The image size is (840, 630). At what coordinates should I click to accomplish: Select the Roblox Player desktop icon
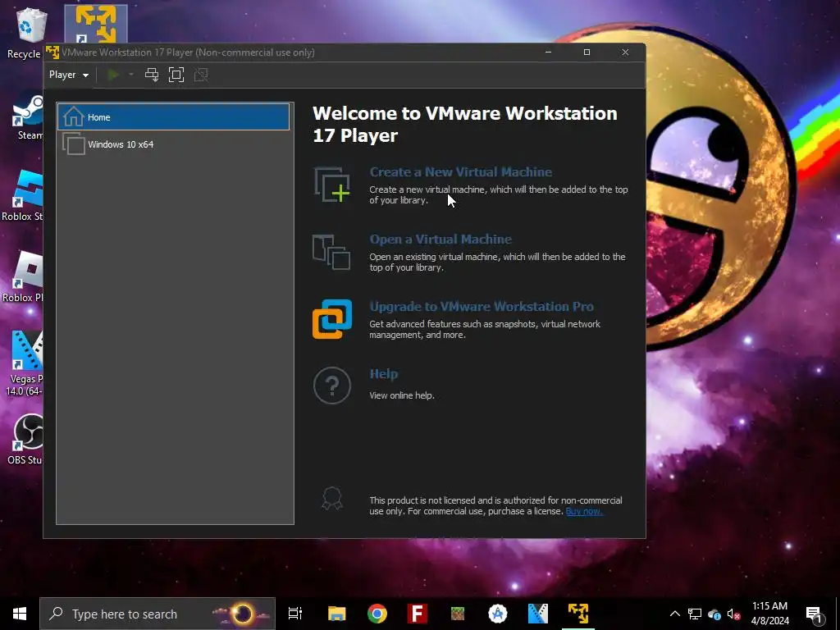coord(22,277)
